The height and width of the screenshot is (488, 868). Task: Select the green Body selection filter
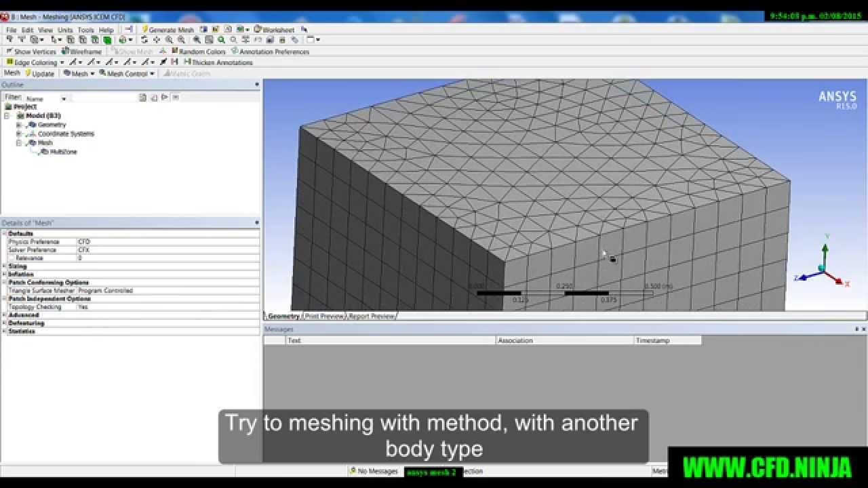tap(106, 40)
